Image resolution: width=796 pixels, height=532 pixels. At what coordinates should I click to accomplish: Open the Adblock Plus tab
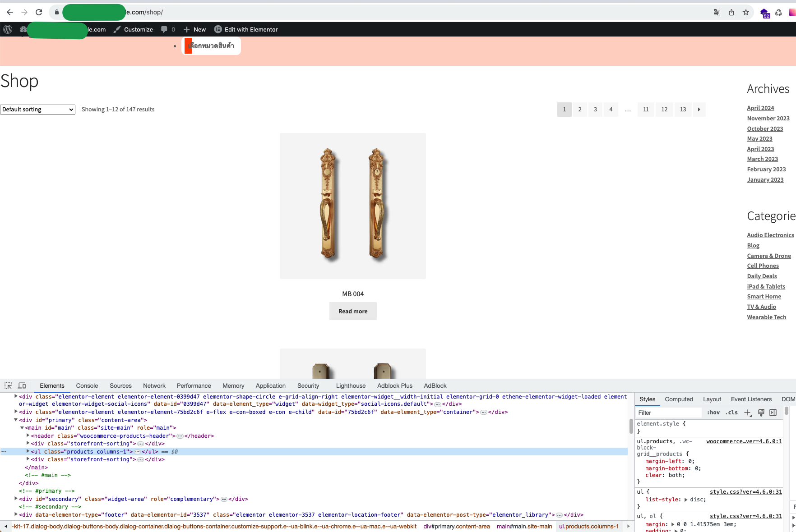(395, 385)
